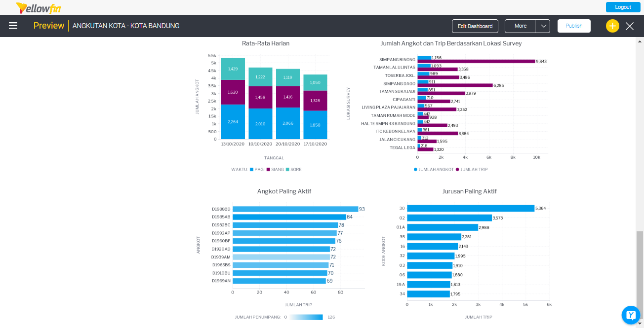Click the JUMLAH PENUMPANG gradient scale
644x328 pixels.
click(306, 317)
